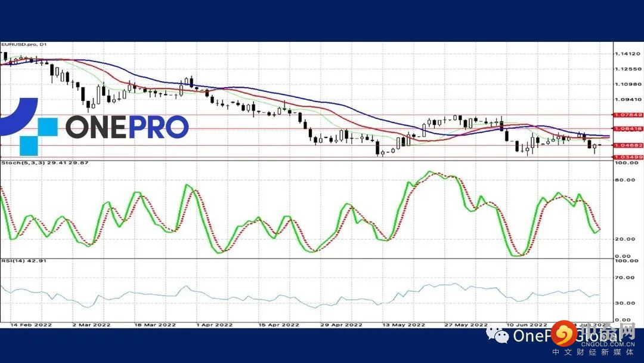Click the 18 Mar 2022 date label
This screenshot has width=644, height=363.
[x=155, y=325]
